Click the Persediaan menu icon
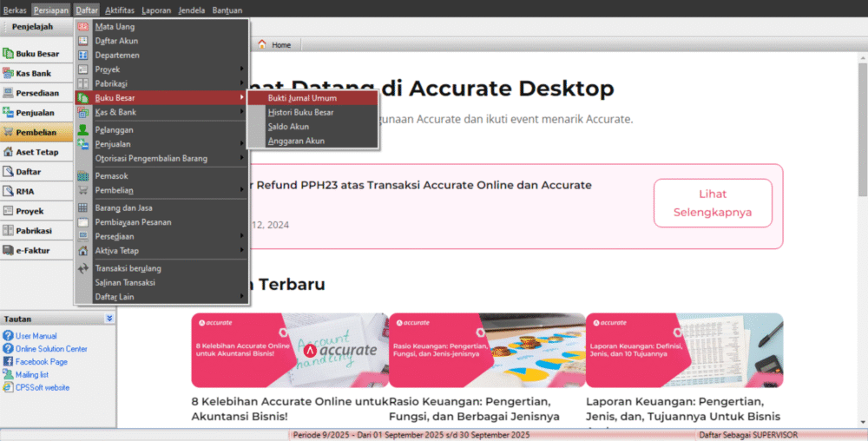868x441 pixels. coord(83,236)
